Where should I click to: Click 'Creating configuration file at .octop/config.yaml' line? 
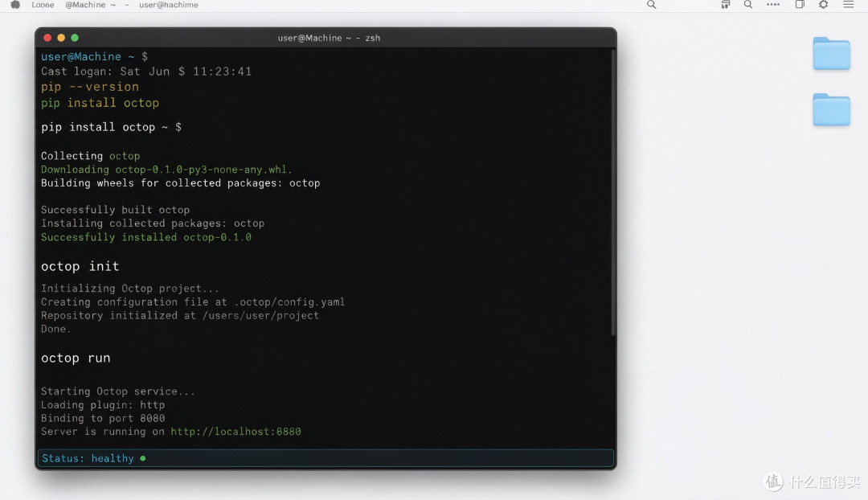point(193,301)
